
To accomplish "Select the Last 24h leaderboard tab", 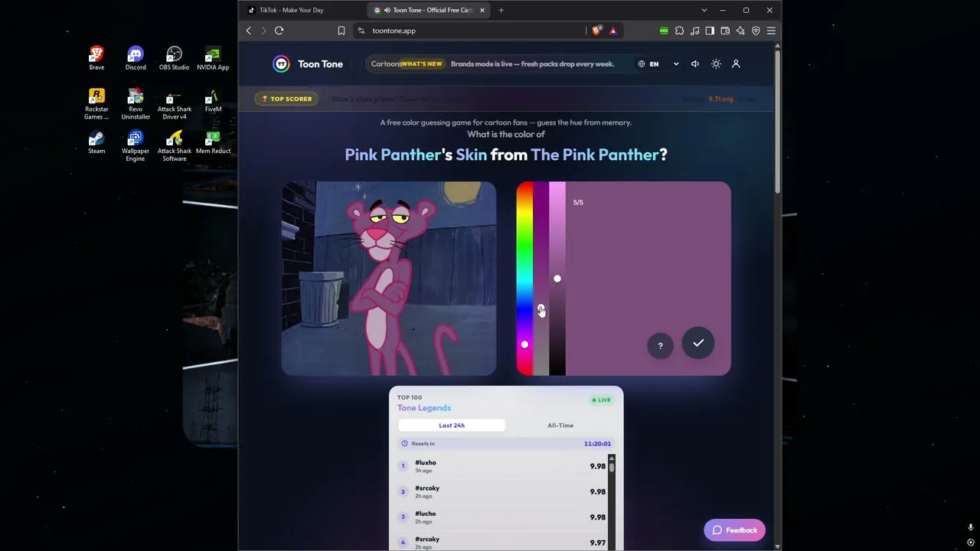I will click(x=452, y=425).
